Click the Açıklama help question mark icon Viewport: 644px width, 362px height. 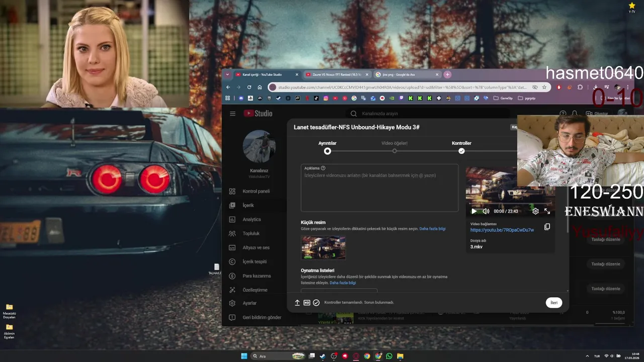coord(323,168)
